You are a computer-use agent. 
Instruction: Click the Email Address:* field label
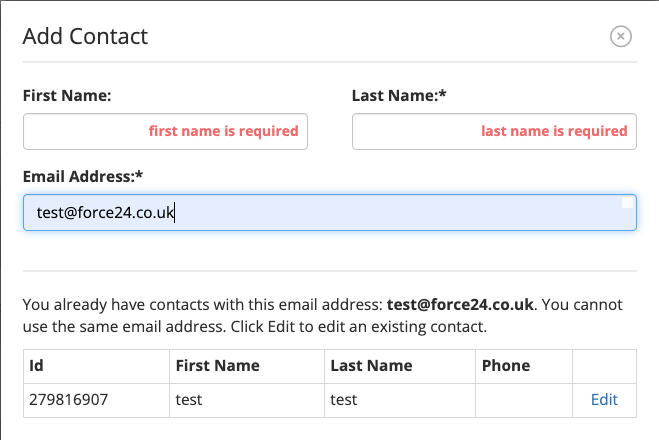pyautogui.click(x=83, y=177)
